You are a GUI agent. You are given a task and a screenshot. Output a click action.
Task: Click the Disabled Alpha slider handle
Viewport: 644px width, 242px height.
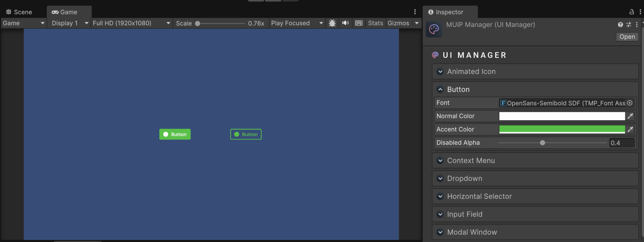(x=542, y=143)
